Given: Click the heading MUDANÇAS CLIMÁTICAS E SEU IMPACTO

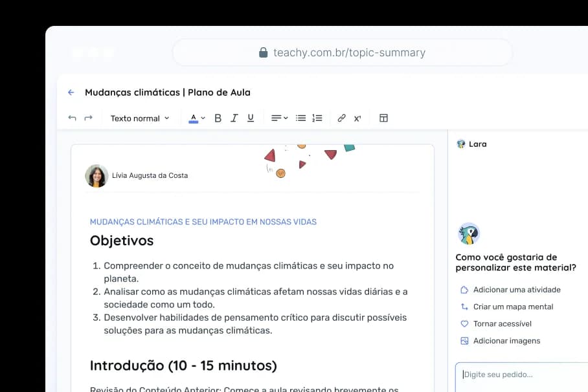Looking at the screenshot, I should click(203, 222).
